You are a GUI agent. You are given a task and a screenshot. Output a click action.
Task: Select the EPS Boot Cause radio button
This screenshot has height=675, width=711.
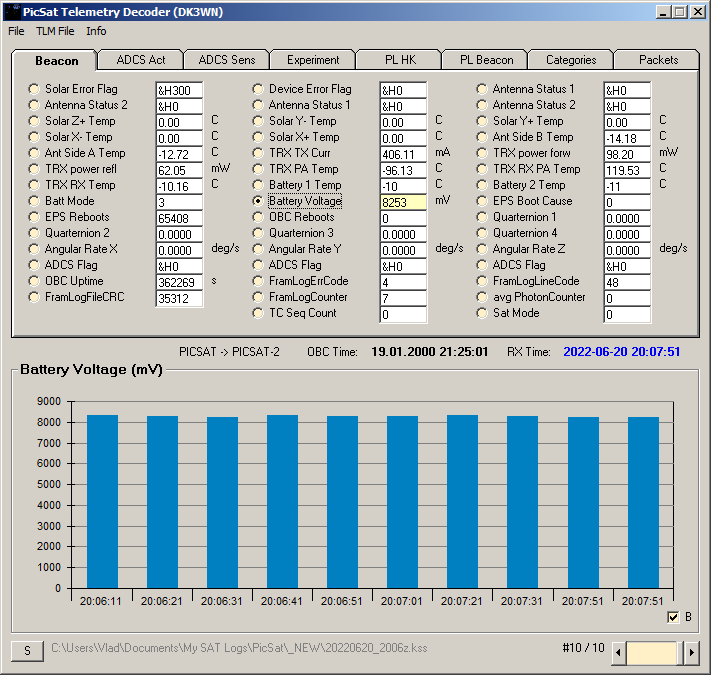click(482, 201)
